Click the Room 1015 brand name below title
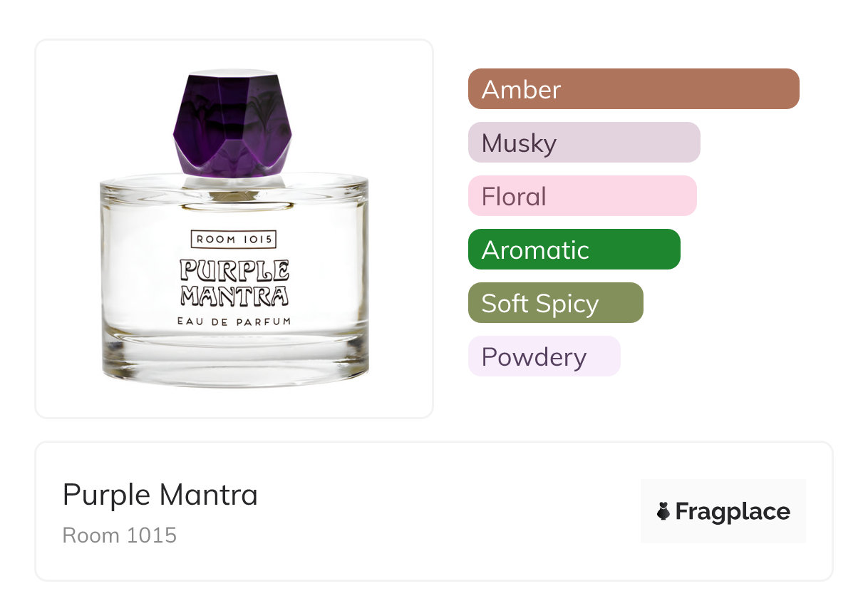The image size is (868, 616). [120, 535]
